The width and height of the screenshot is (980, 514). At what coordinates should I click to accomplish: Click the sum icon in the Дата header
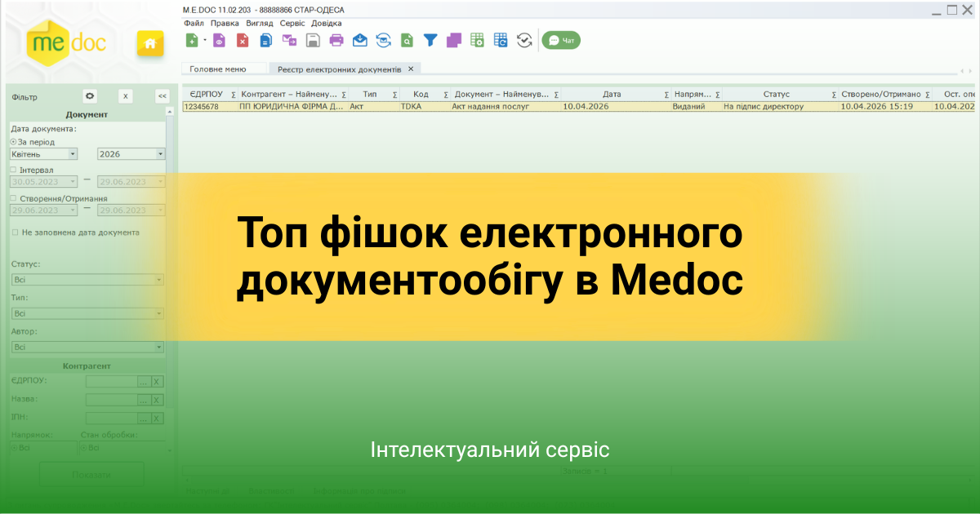(667, 95)
